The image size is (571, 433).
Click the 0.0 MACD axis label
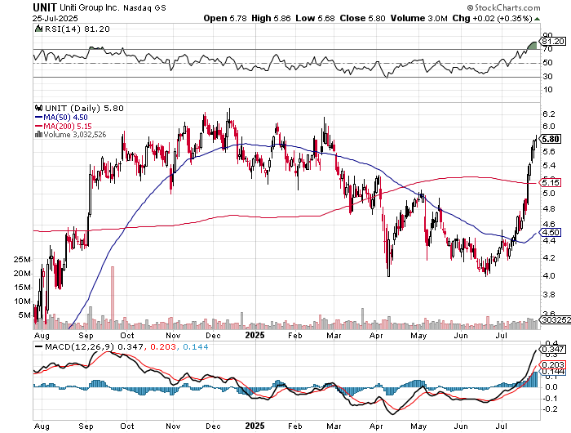[x=552, y=387]
